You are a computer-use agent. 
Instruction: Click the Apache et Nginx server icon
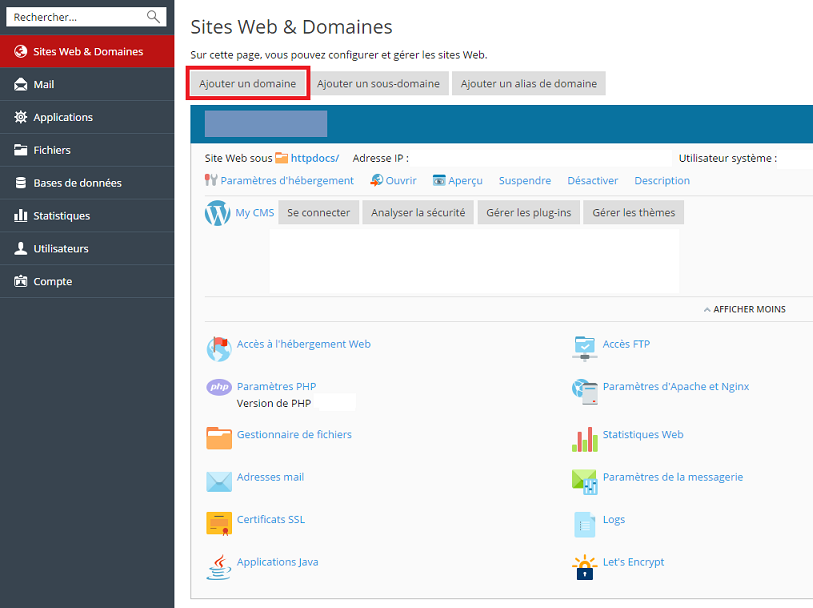pyautogui.click(x=585, y=392)
